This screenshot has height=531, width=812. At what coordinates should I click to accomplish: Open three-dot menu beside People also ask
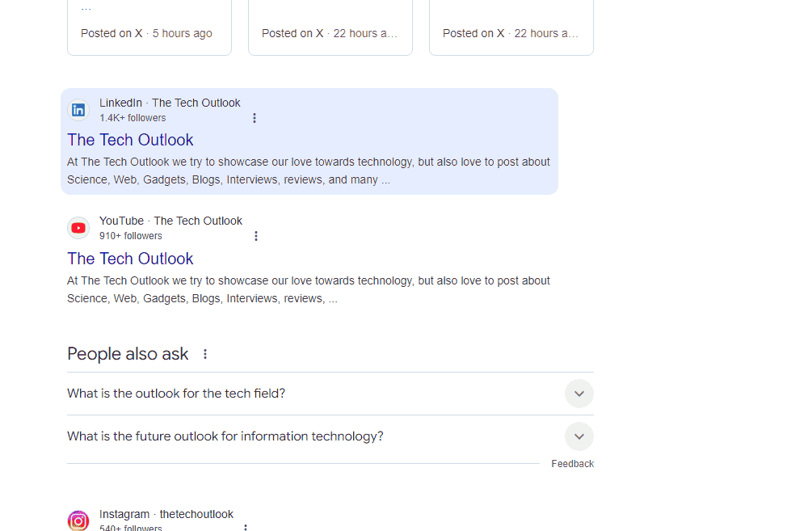point(205,354)
